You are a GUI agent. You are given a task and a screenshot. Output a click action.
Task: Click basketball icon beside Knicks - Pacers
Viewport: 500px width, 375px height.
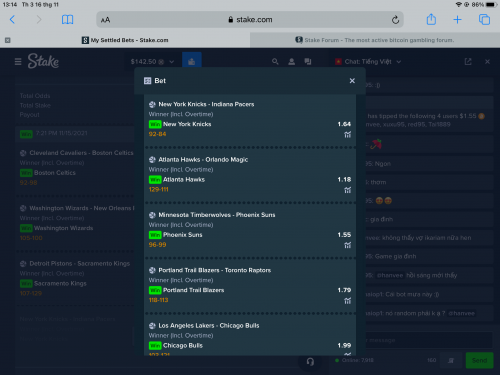click(x=152, y=104)
